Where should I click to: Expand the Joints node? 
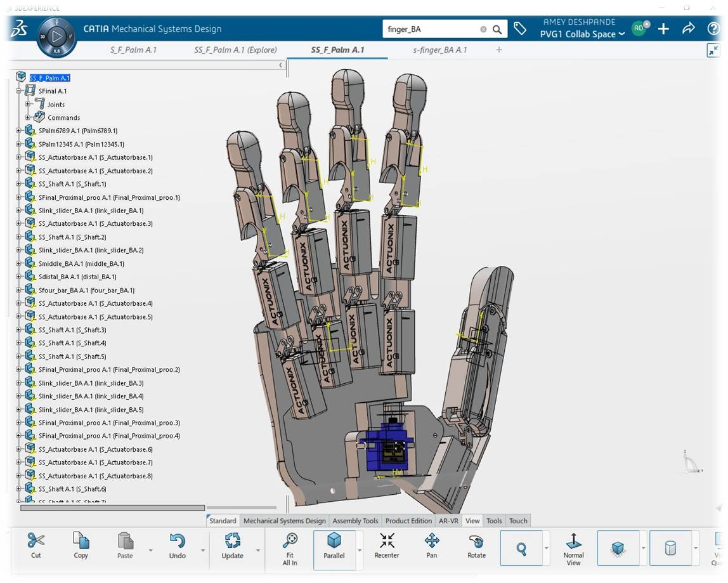tap(28, 104)
